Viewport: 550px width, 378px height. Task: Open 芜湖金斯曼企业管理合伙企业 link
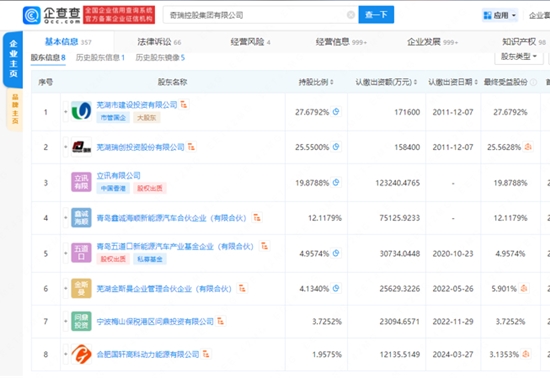[x=164, y=289]
